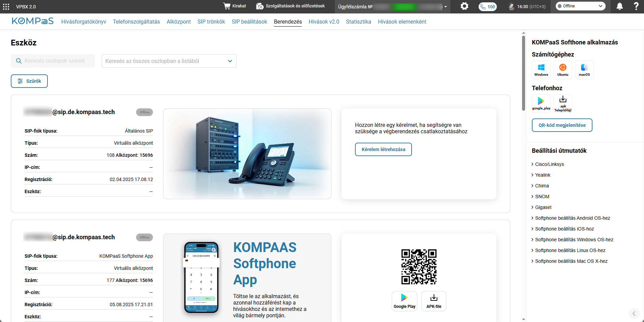The image size is (644, 322).
Task: Click the Szűrők filter button
Action: [x=29, y=81]
